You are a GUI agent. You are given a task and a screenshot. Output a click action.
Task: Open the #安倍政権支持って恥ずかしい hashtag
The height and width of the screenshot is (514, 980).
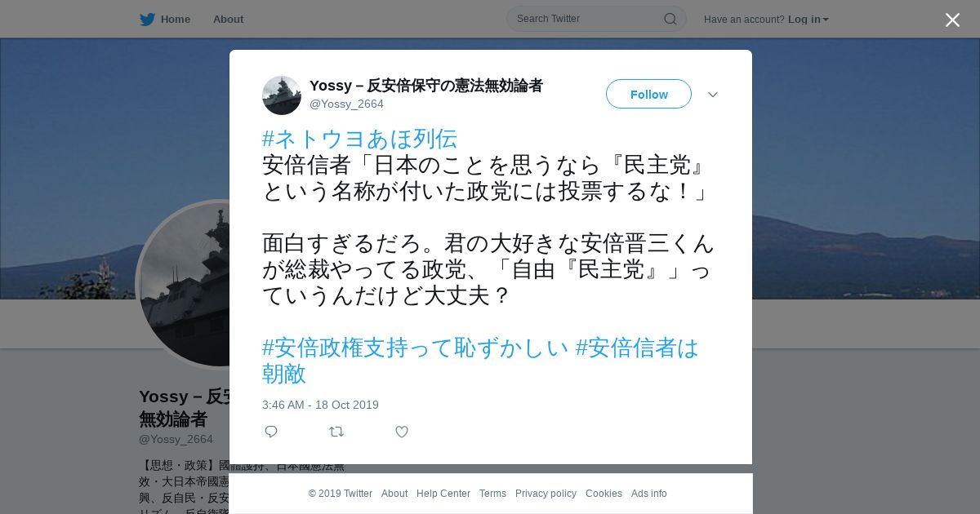pyautogui.click(x=415, y=348)
